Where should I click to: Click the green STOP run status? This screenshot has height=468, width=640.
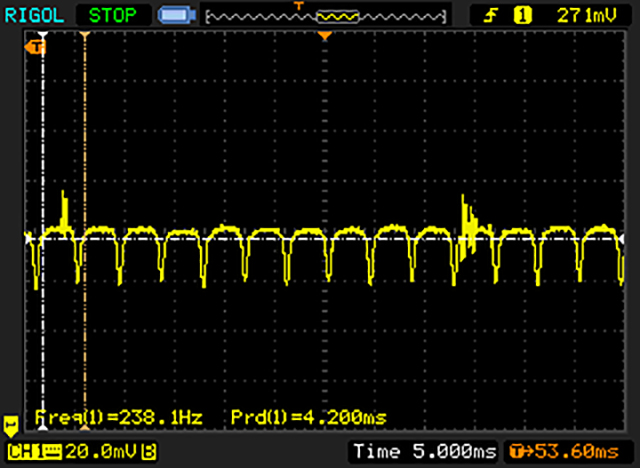(113, 15)
